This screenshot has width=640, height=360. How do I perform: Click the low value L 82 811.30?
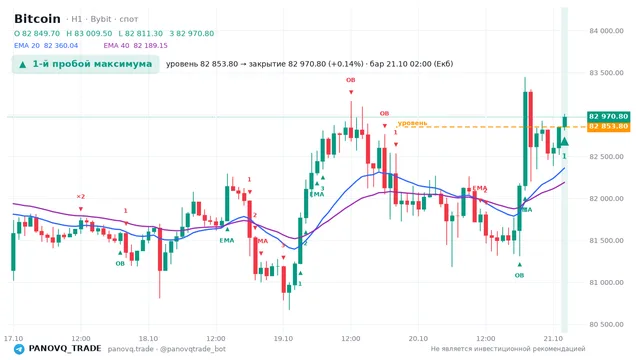pos(140,33)
